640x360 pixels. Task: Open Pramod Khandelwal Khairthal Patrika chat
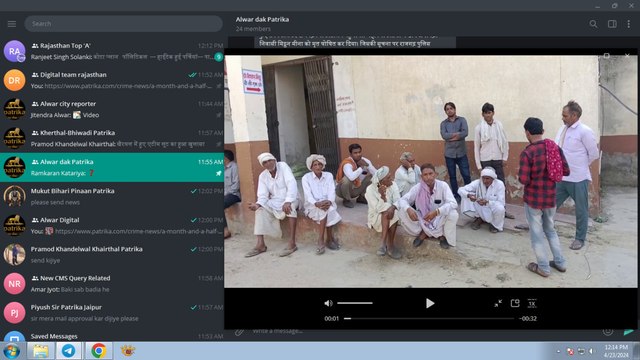[x=112, y=254]
